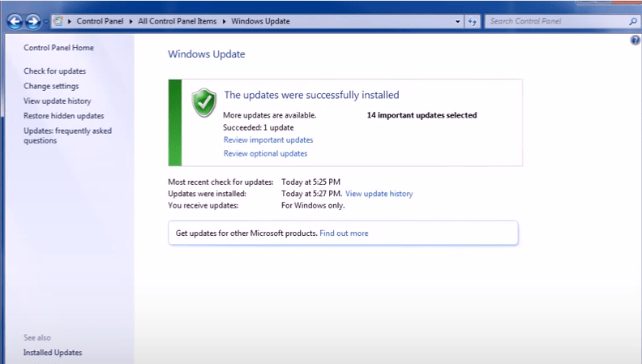Screen dimensions: 642x364
Task: Go to Control Panel Home
Action: [58, 48]
